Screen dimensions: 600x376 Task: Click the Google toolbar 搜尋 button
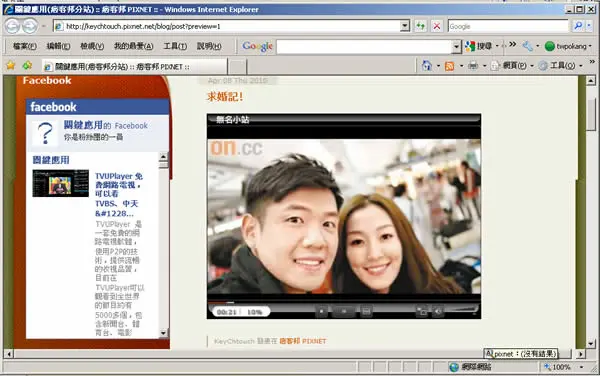tap(478, 46)
